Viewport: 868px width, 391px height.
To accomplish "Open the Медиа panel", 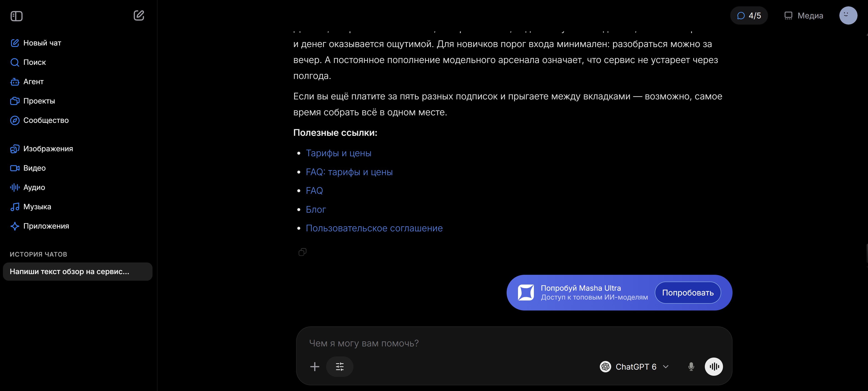I will point(804,15).
